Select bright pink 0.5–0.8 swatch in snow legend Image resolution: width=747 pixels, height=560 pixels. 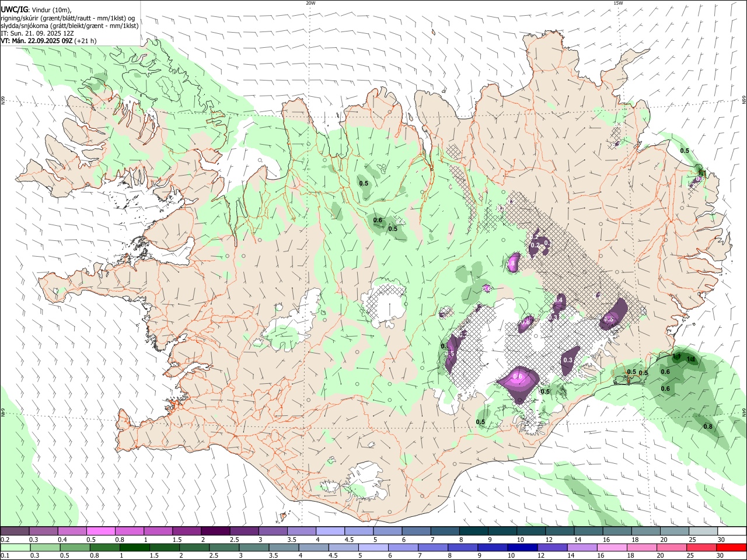100,531
